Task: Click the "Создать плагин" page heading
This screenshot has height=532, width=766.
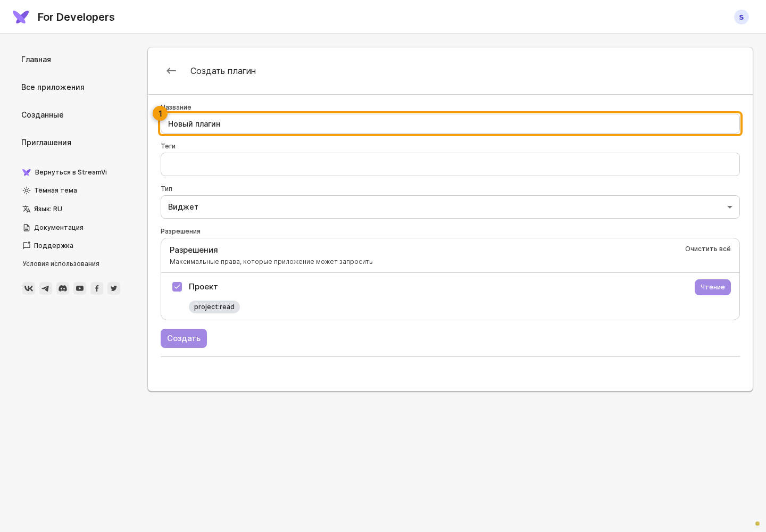Action: pos(223,71)
